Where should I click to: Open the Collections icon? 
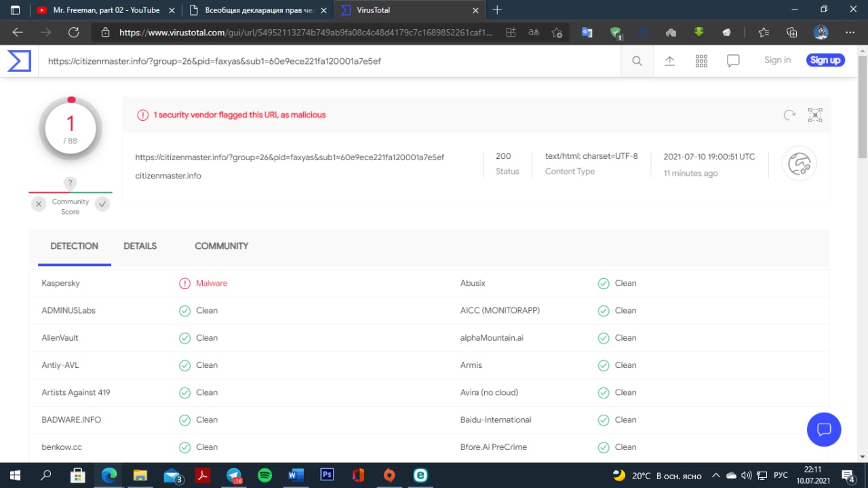point(791,32)
